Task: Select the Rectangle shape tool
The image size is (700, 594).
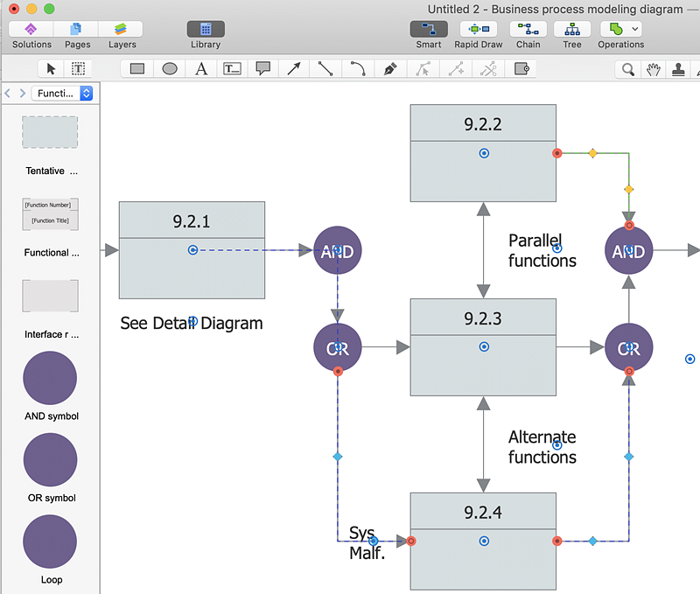Action: [137, 68]
